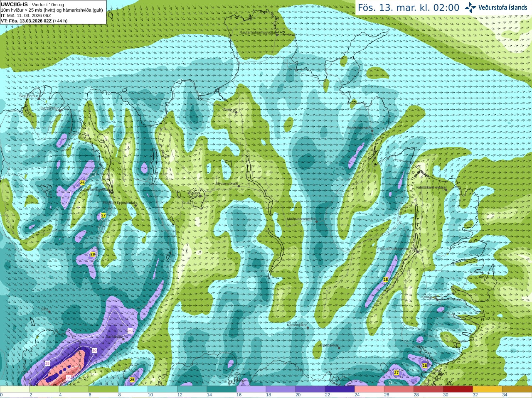532x398 pixels.
Task: Click the Ásbyrgi station label
Action: (229, 110)
